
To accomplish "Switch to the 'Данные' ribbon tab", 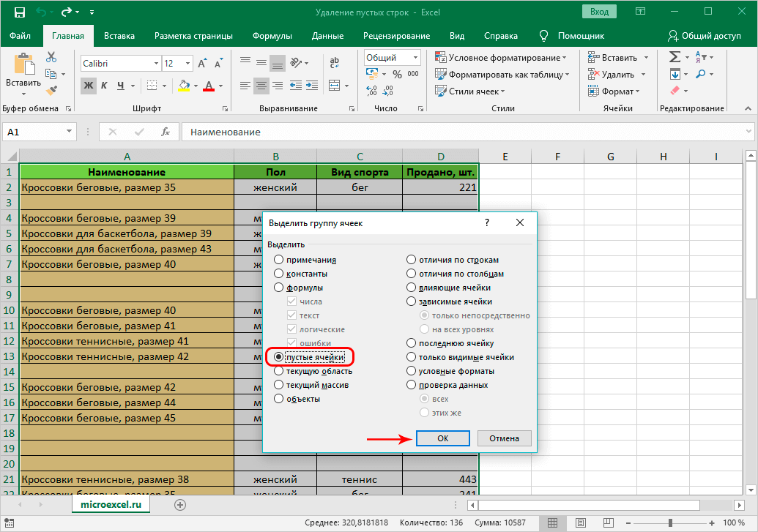I will 328,36.
